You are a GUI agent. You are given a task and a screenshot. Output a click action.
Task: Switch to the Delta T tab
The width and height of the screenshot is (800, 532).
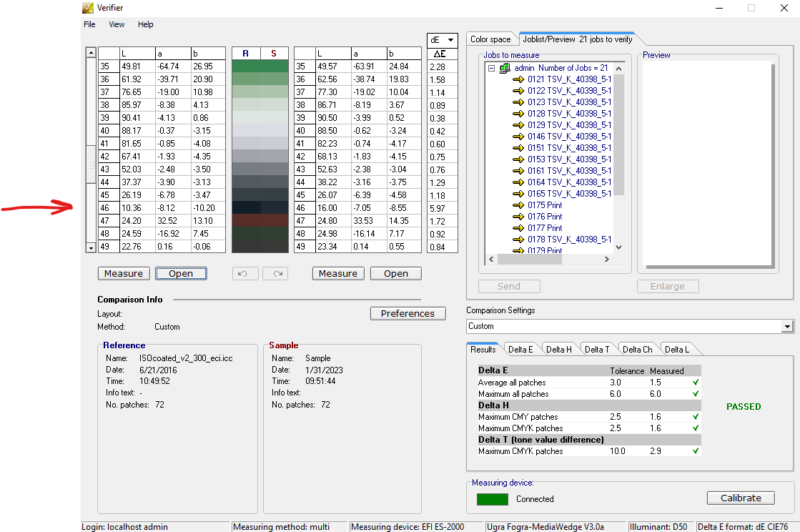point(597,350)
